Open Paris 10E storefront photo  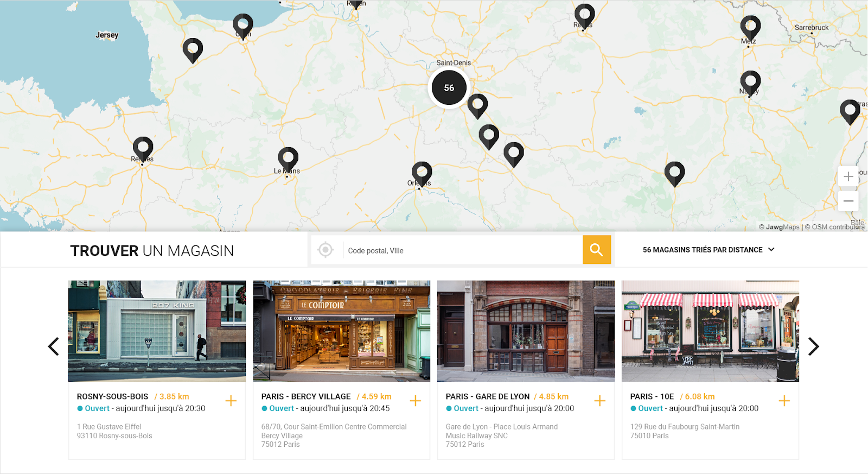(710, 331)
